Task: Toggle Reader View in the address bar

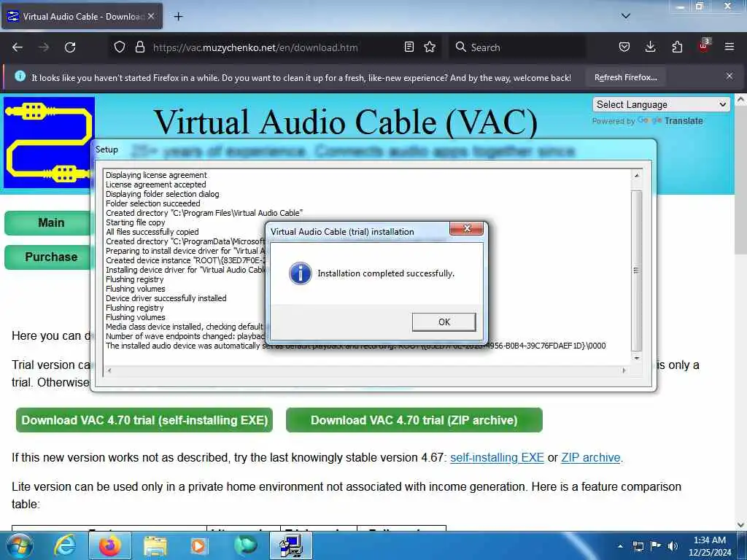Action: click(x=409, y=47)
